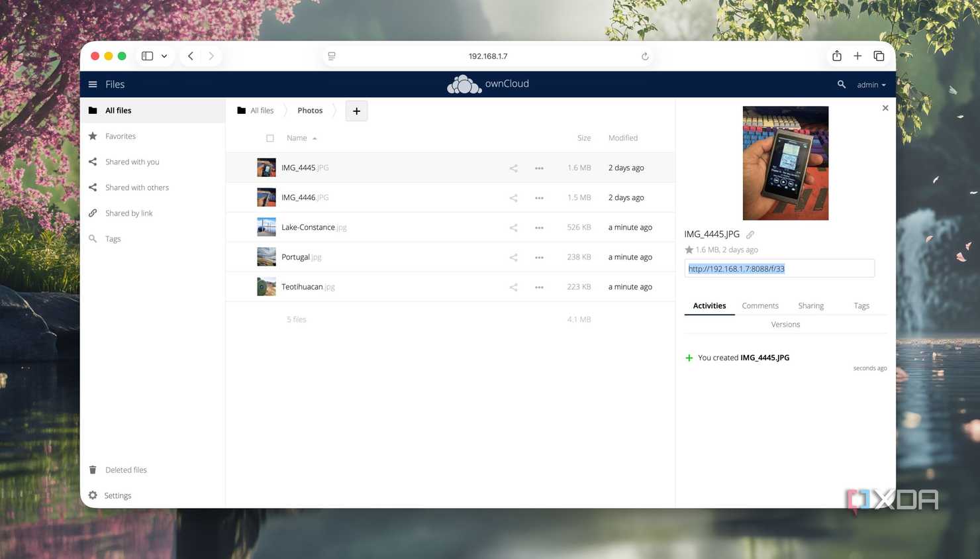Click the IMG_4445.JPG file name in list

[305, 168]
